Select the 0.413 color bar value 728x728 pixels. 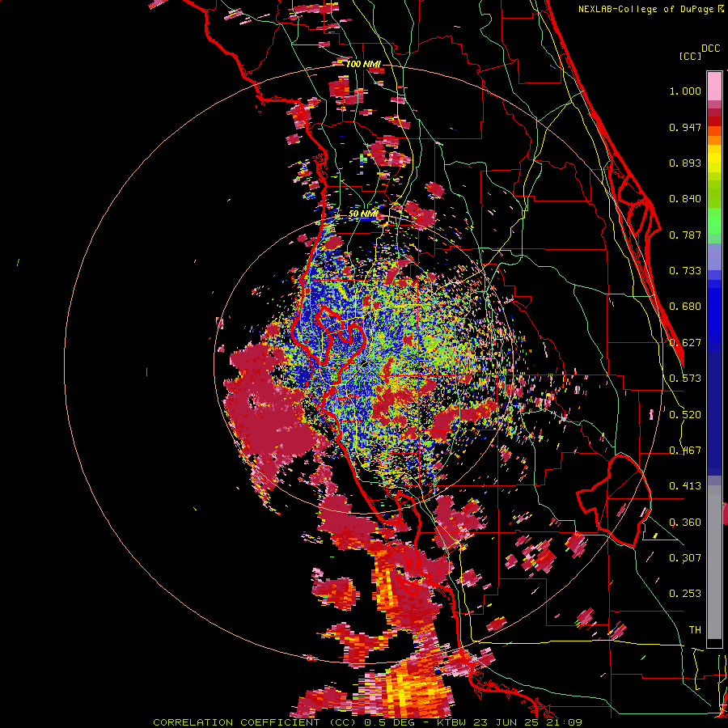pyautogui.click(x=685, y=486)
